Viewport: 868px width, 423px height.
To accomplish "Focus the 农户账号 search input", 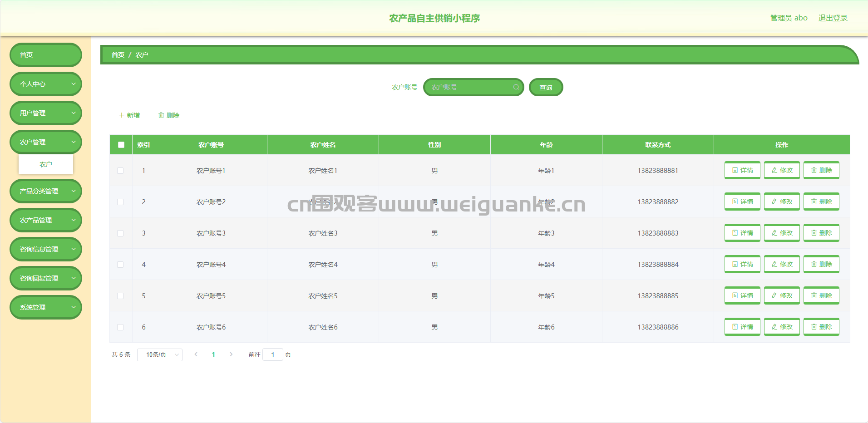I will 473,87.
